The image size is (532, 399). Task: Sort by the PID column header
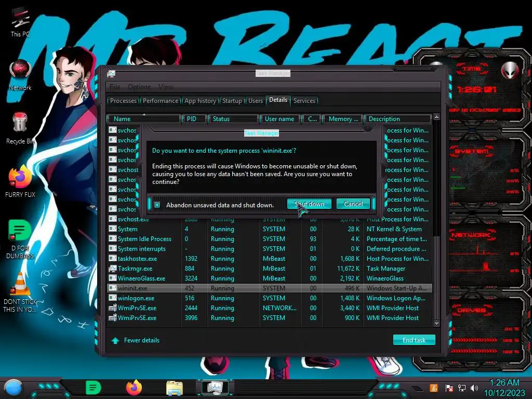[x=194, y=119]
